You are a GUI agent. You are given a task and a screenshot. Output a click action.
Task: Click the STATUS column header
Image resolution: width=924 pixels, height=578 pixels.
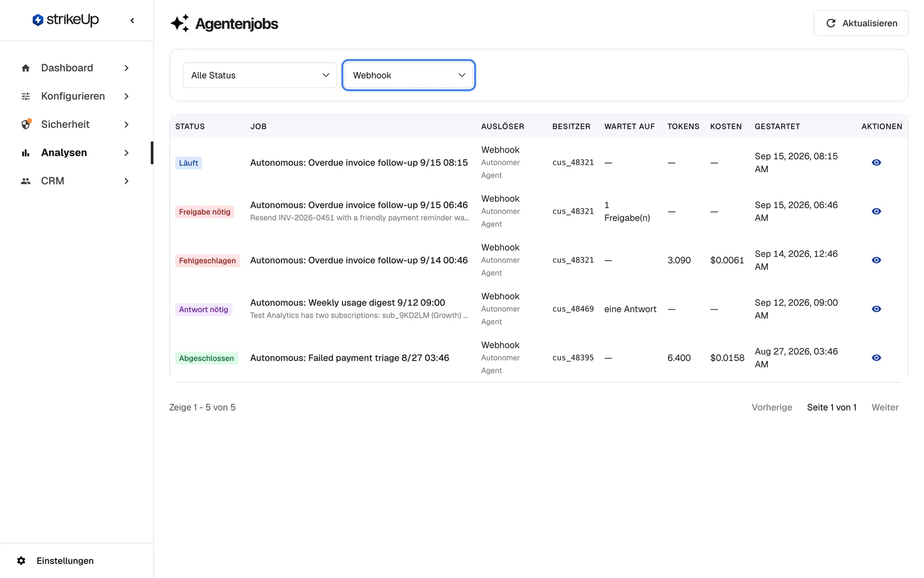[x=190, y=126]
